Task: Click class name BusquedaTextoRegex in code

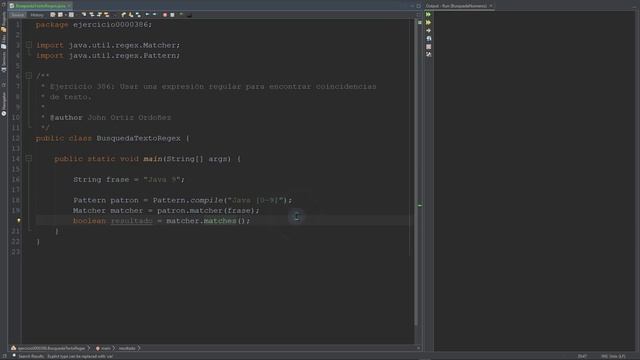Action: 138,138
